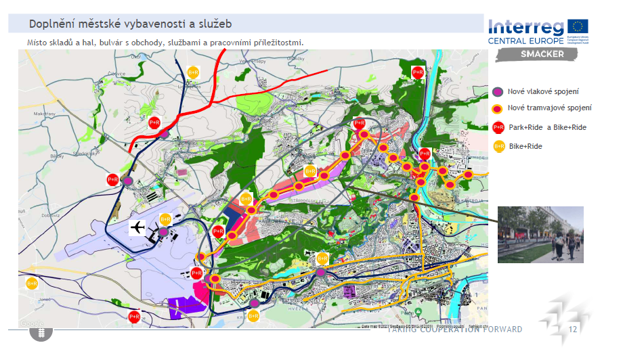
Task: Click the legend text Park+Ride a Bike+Ride
Action: tap(548, 127)
